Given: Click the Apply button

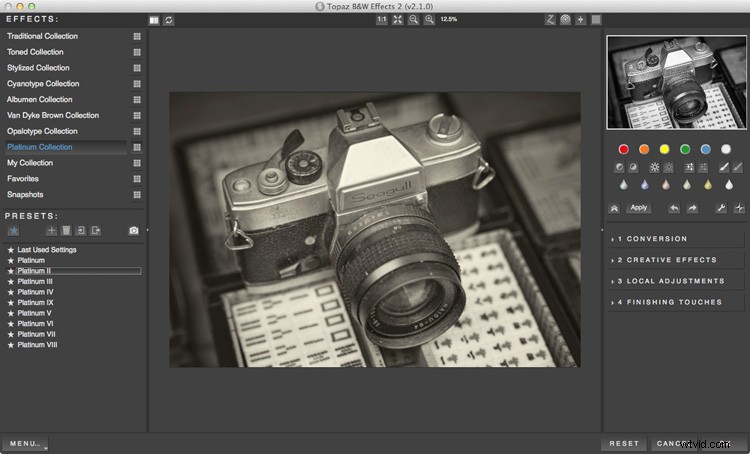Looking at the screenshot, I should coord(639,208).
